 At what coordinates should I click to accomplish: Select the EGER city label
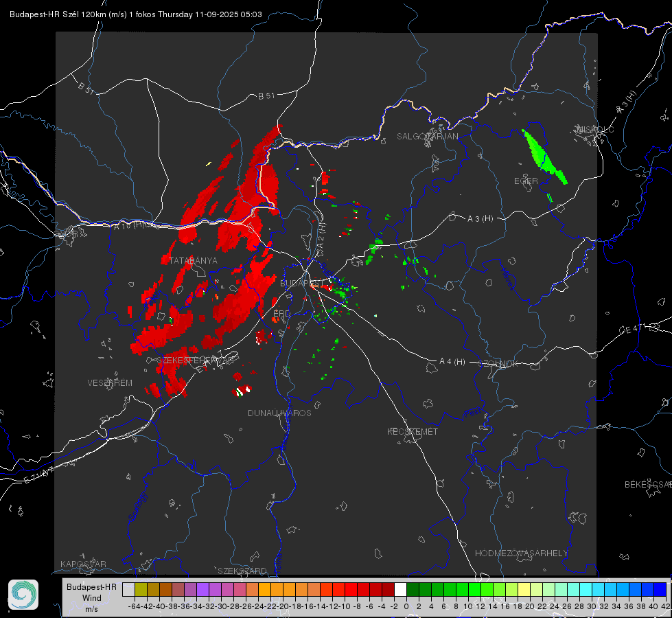click(x=526, y=181)
